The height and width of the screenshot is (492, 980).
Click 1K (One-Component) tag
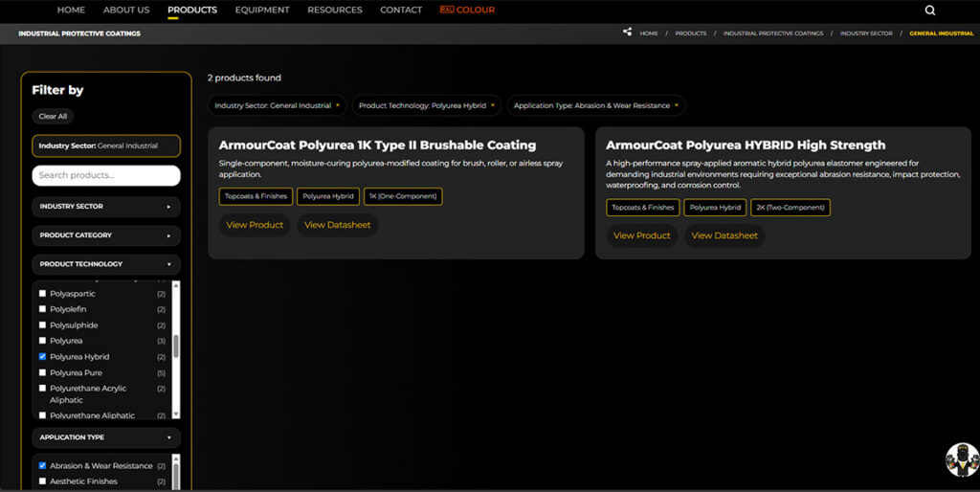tap(403, 196)
